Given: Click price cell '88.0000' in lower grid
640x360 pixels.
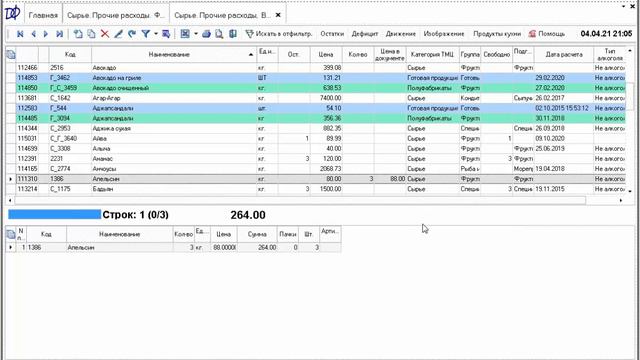Looking at the screenshot, I should tap(224, 247).
